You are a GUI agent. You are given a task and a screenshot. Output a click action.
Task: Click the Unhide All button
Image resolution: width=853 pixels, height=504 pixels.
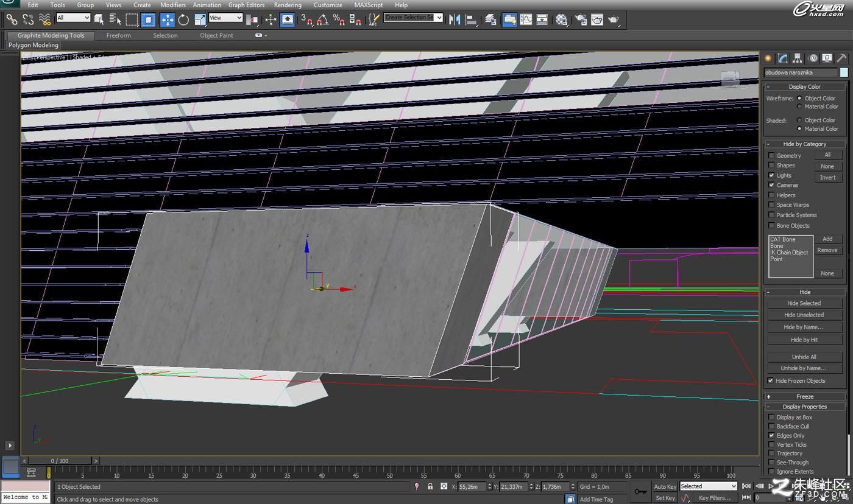pyautogui.click(x=804, y=357)
